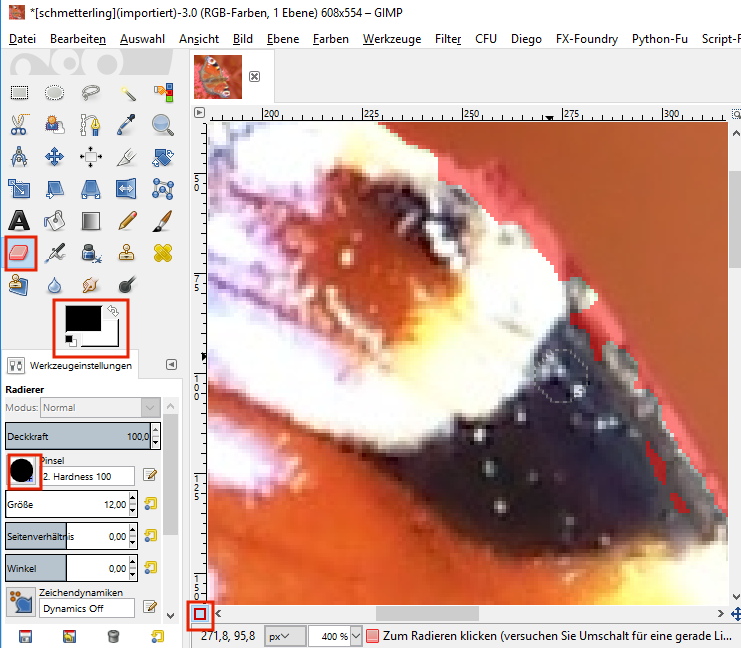Select the Zoom magnifier tool
Viewport: 741px width, 648px height.
coord(163,125)
